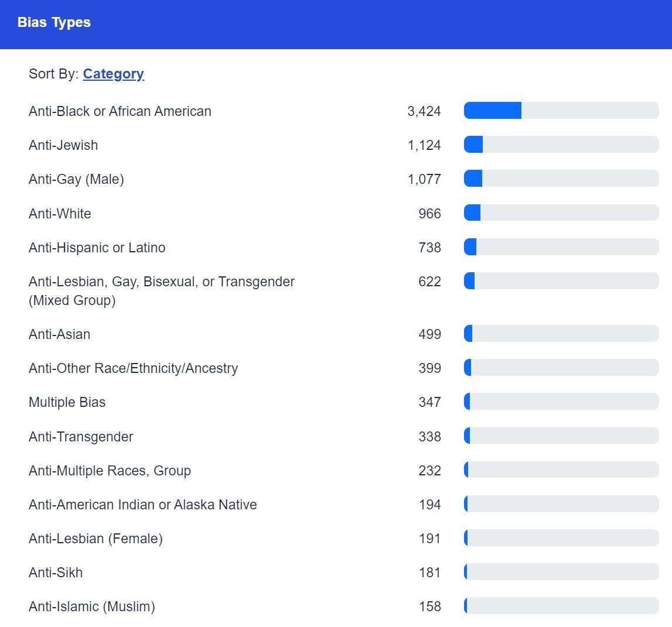Click the Category sort link
Viewport: 672px width, 627px height.
[113, 74]
